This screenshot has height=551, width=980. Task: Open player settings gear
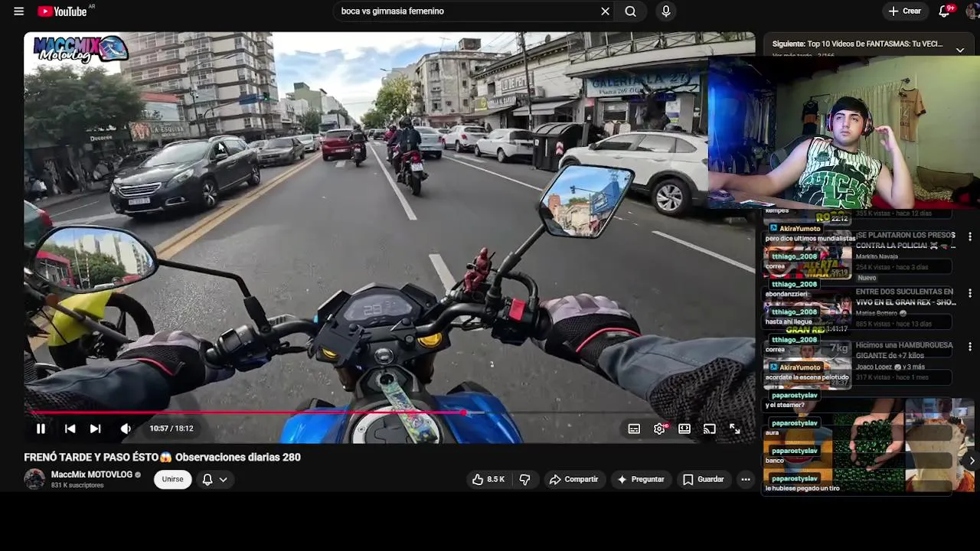click(659, 429)
